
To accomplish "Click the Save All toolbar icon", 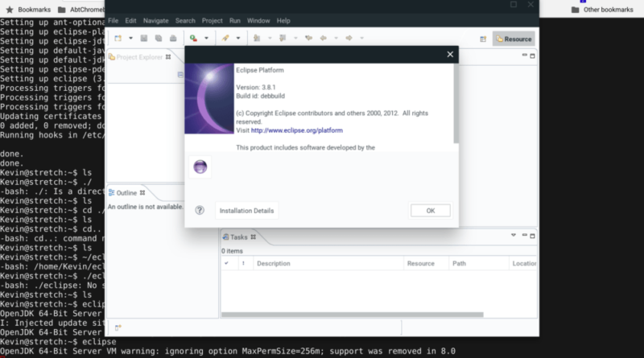I will (159, 38).
